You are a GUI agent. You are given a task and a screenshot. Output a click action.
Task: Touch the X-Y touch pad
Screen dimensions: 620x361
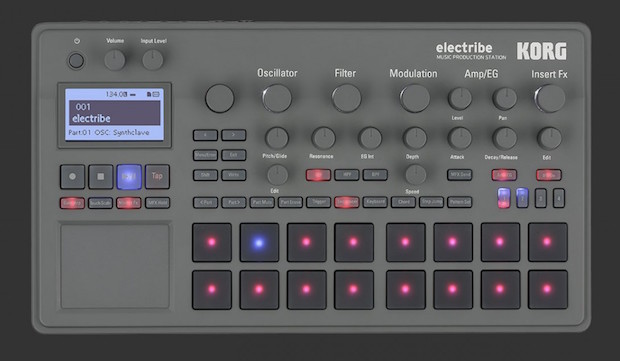[115, 266]
